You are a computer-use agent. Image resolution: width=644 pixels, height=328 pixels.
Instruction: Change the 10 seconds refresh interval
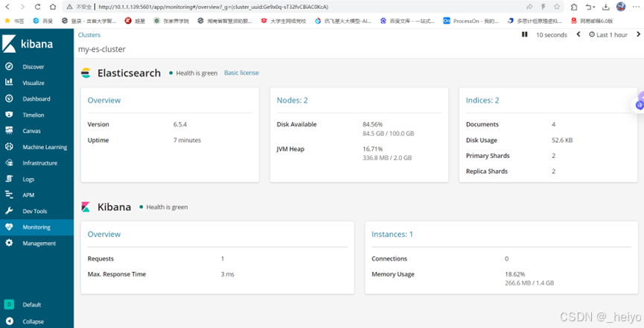pos(551,35)
